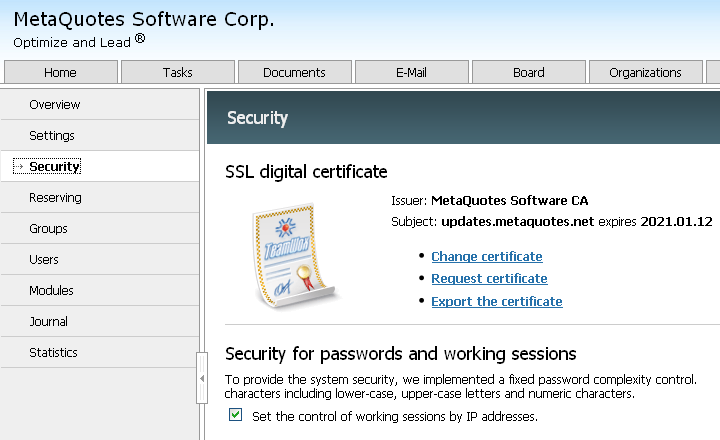This screenshot has width=720, height=440.
Task: Open the Board tab
Action: pos(529,72)
